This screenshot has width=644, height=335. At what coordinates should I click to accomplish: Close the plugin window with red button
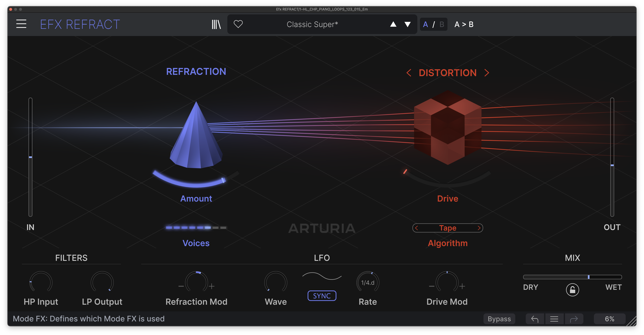[10, 9]
